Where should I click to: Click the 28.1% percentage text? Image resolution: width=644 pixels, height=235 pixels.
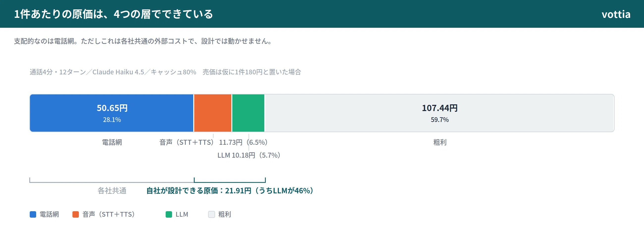[112, 120]
